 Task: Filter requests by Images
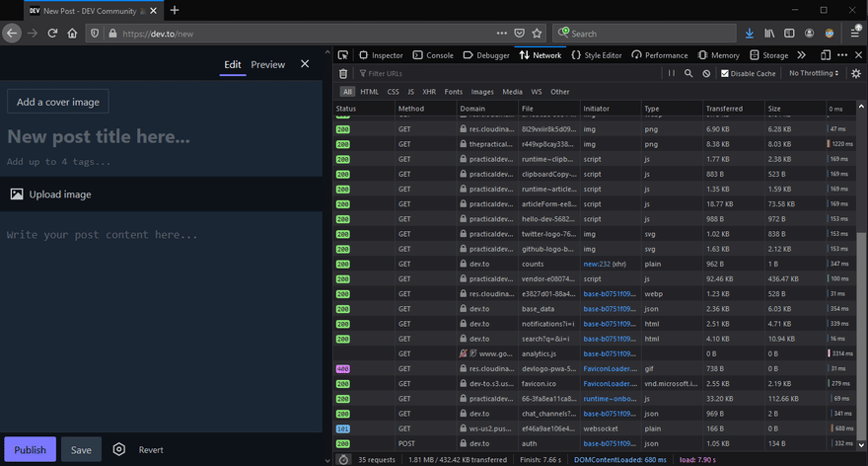(482, 92)
